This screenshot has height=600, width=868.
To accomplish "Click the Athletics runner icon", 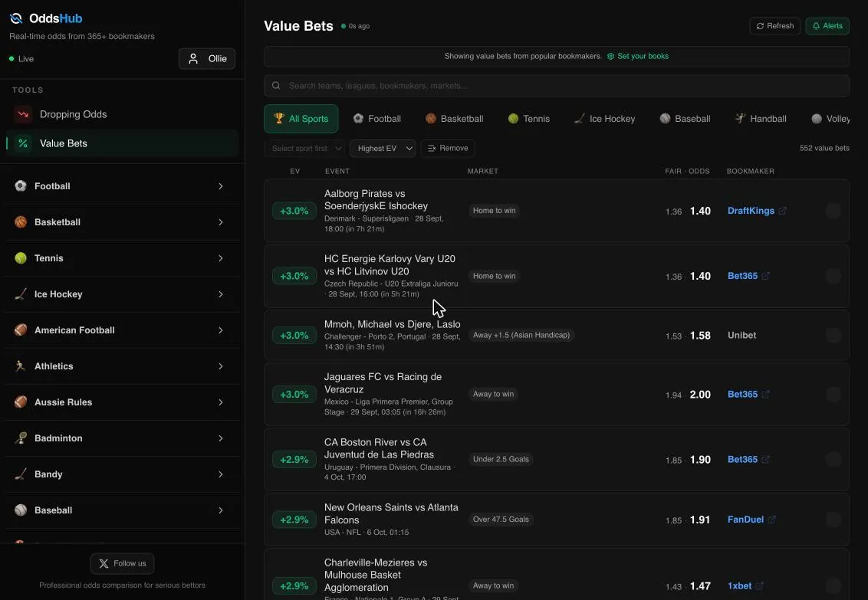I will click(x=21, y=366).
